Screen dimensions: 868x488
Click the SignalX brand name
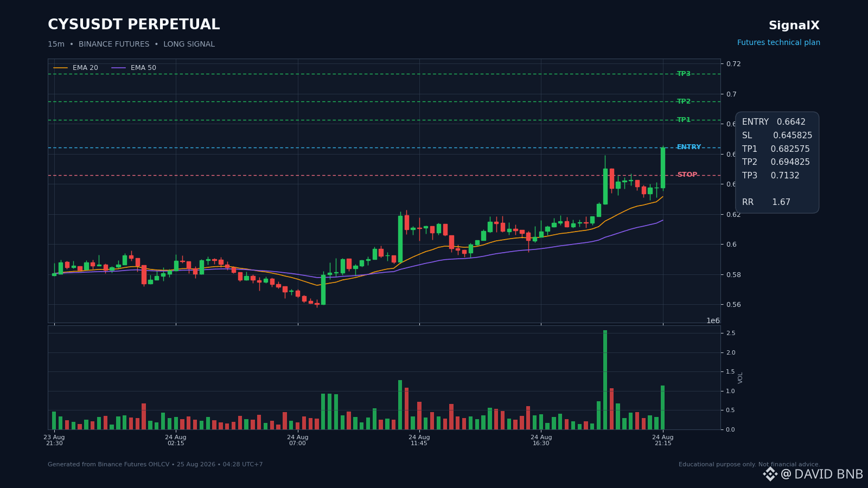794,25
